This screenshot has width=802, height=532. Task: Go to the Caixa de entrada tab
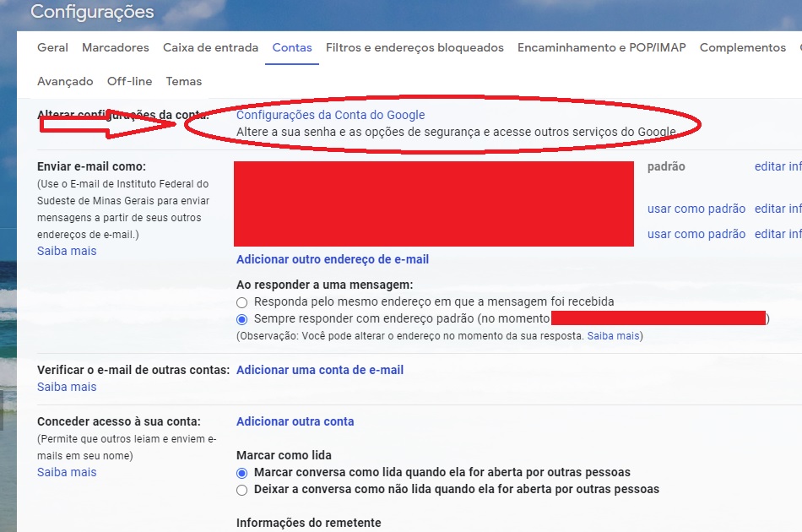pyautogui.click(x=210, y=48)
